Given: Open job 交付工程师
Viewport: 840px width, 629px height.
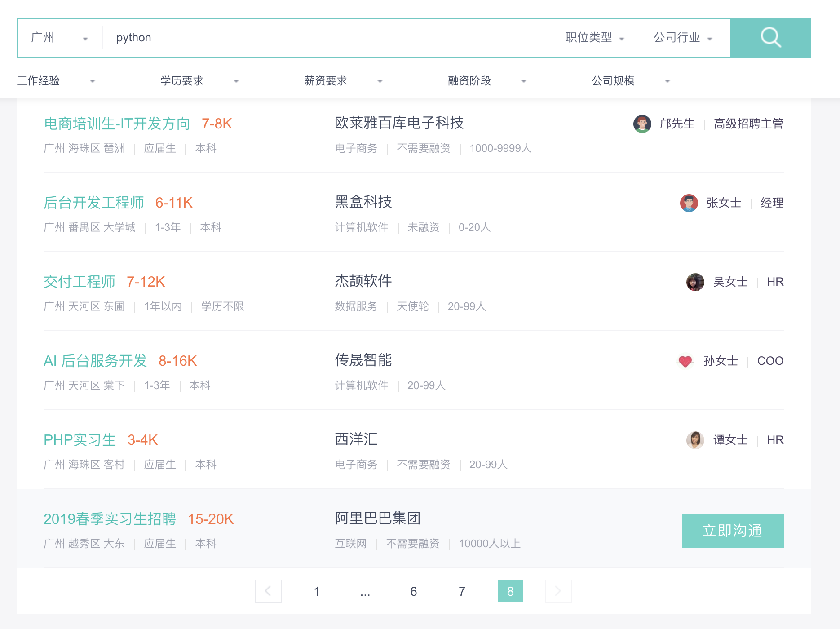Looking at the screenshot, I should [80, 282].
